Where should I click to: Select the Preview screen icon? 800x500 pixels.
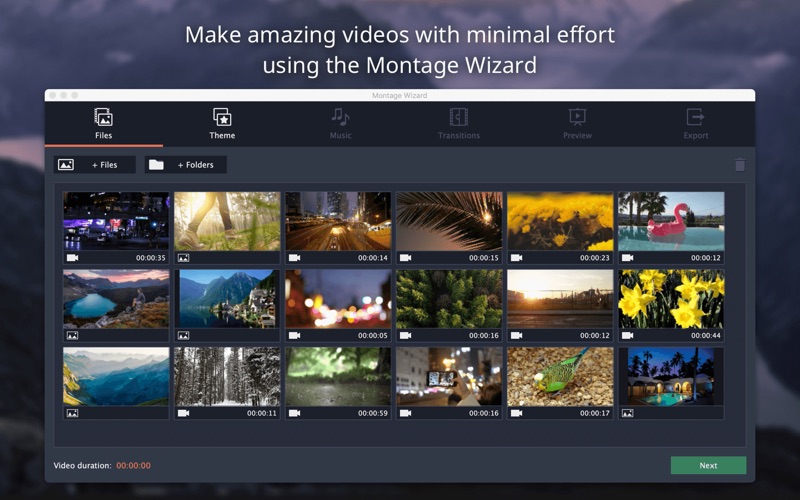click(578, 117)
